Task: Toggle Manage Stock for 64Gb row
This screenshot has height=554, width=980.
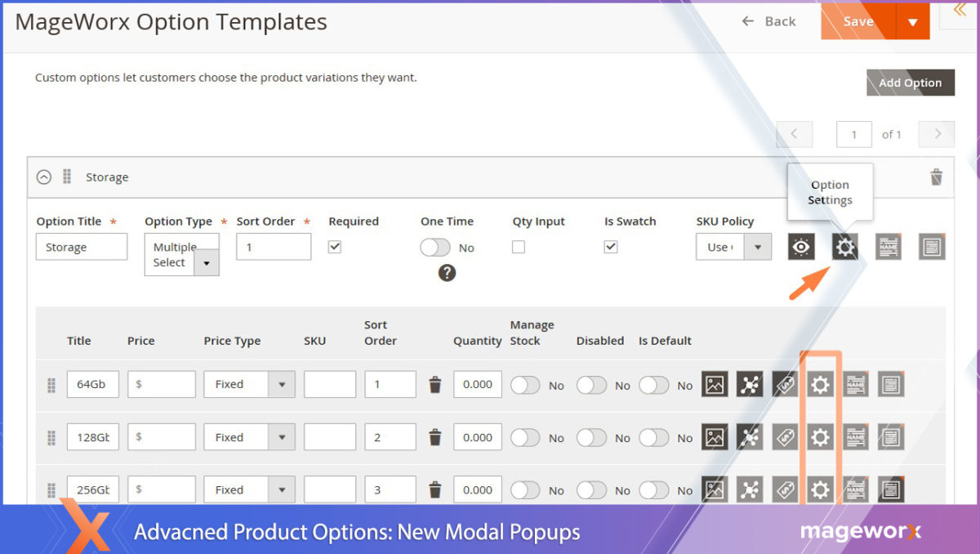Action: point(525,385)
